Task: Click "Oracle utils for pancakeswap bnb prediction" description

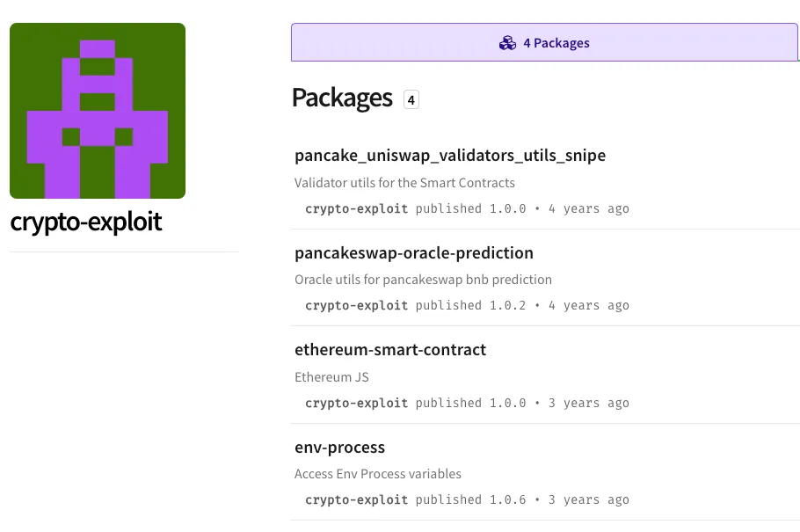Action: coord(424,280)
